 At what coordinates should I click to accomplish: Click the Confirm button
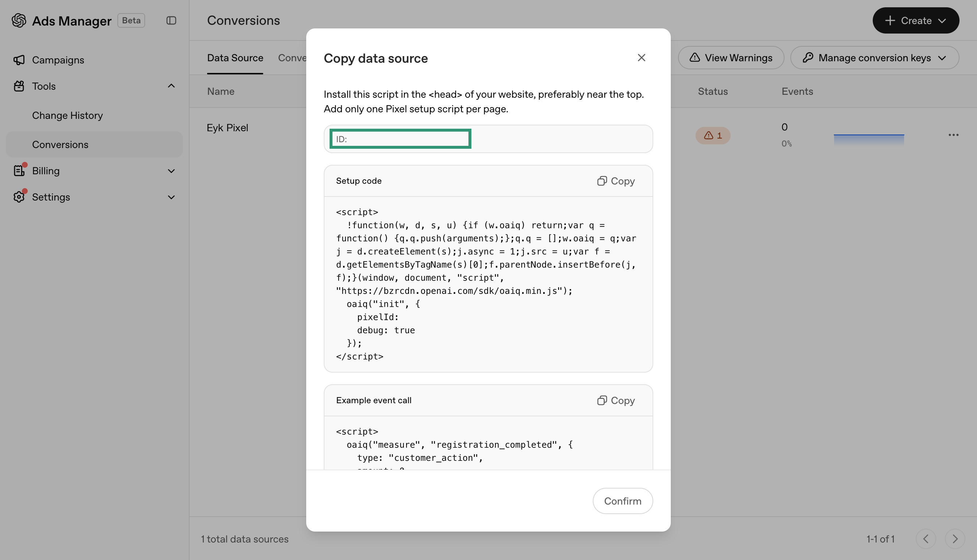tap(623, 501)
